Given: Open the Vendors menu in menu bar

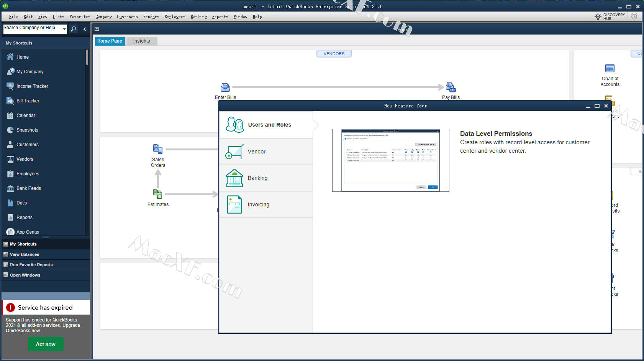Looking at the screenshot, I should pyautogui.click(x=151, y=16).
